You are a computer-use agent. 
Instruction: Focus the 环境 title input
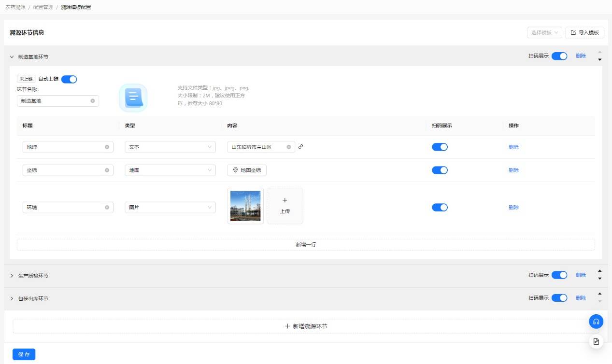point(68,208)
